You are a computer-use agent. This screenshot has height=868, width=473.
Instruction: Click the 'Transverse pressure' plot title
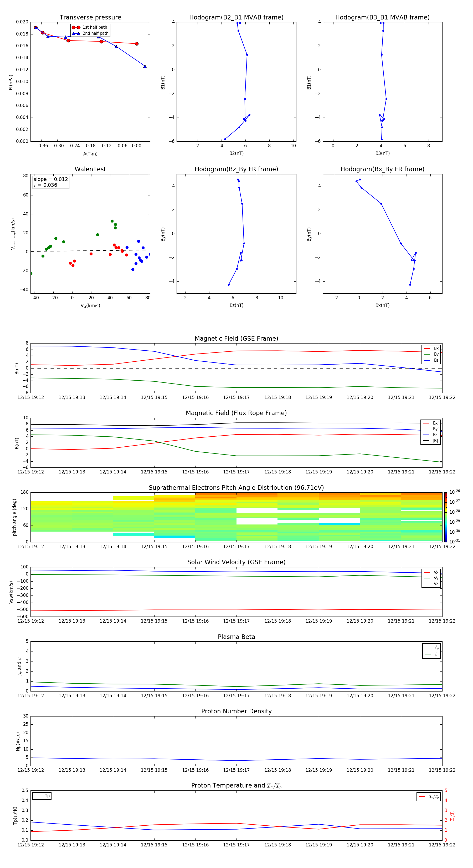tap(90, 18)
